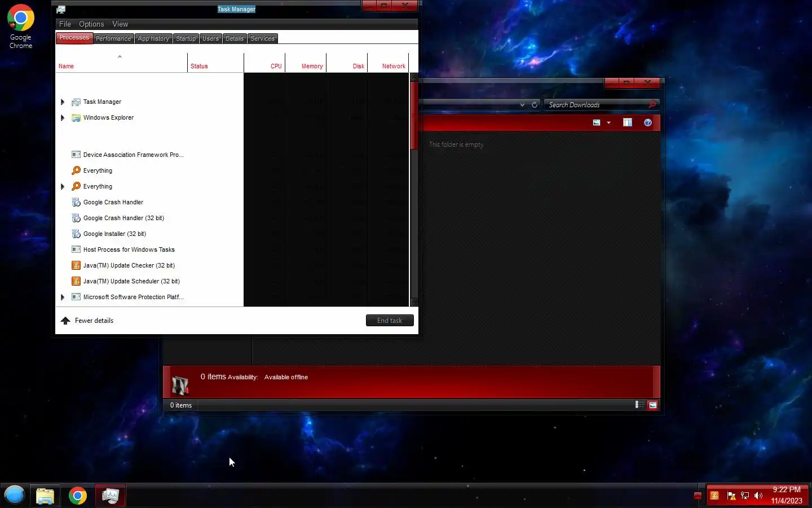Show hidden tray icons arrow
This screenshot has width=812, height=508.
point(698,496)
